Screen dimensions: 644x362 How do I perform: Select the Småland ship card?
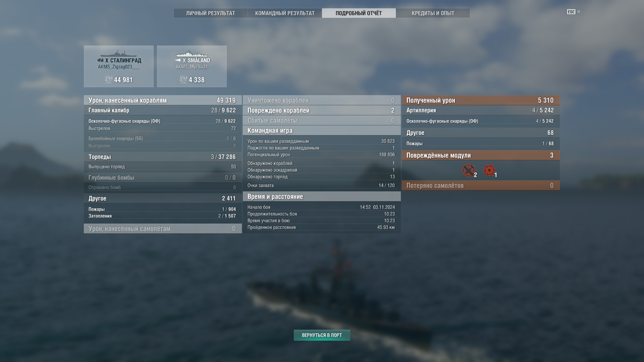192,66
